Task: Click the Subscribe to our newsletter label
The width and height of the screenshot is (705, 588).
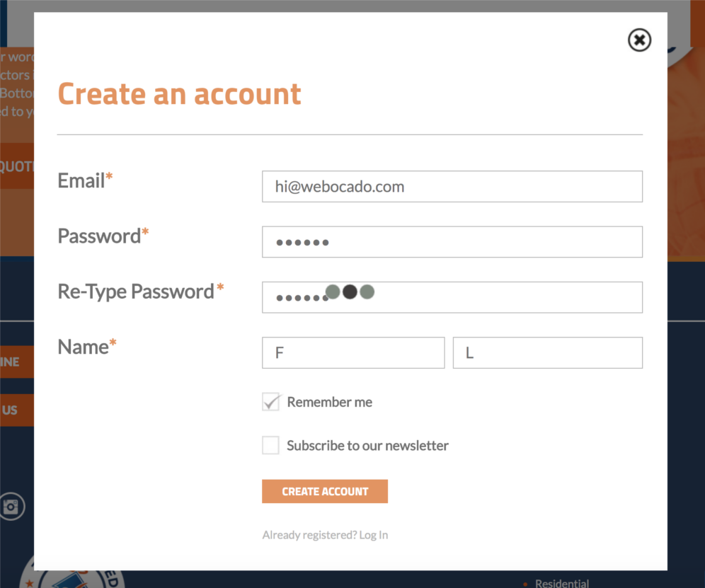Action: pyautogui.click(x=367, y=446)
